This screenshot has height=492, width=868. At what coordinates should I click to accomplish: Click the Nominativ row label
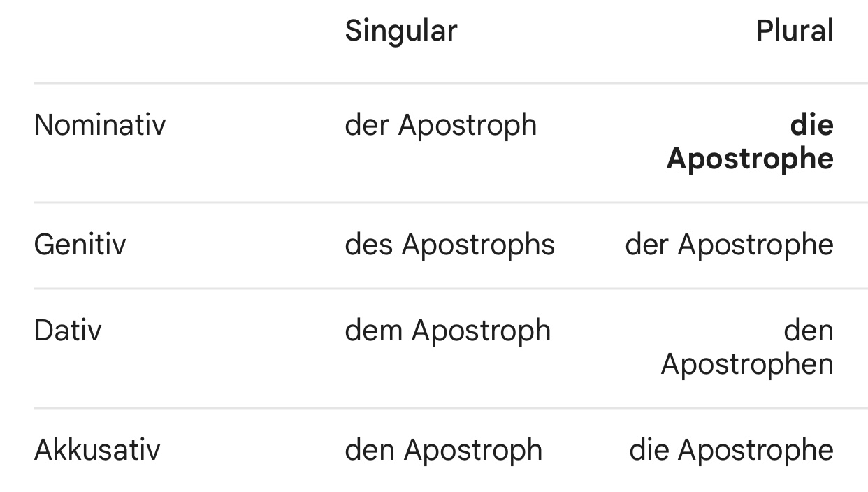click(100, 126)
